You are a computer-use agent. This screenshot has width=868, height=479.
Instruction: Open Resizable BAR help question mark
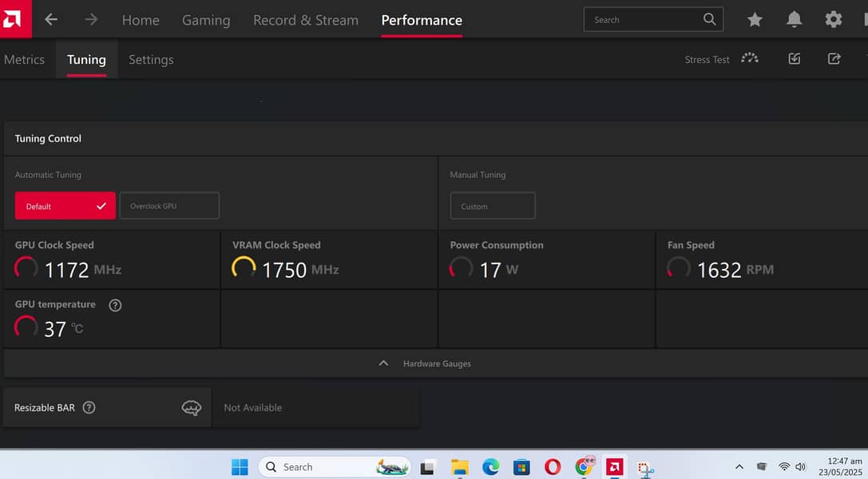(x=89, y=408)
